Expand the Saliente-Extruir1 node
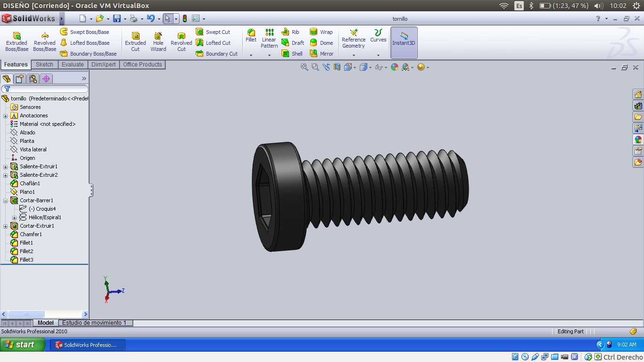This screenshot has width=644, height=362. (5, 166)
